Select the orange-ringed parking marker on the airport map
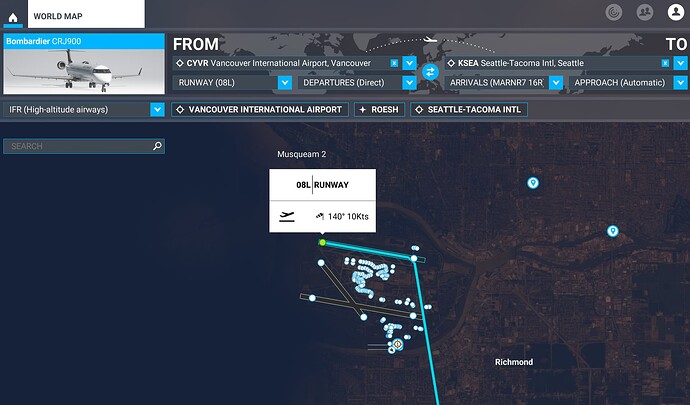This screenshot has height=405, width=690. coord(397,344)
